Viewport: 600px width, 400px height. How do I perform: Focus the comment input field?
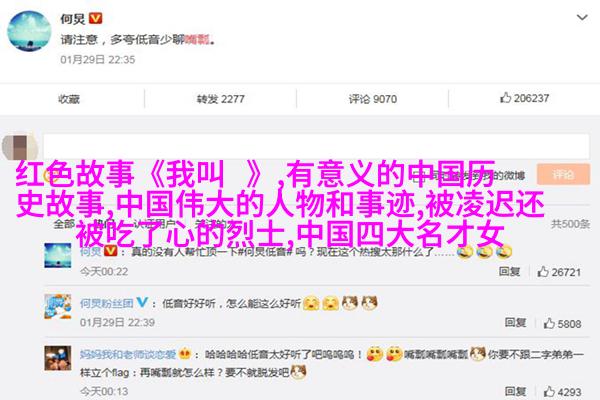point(316,146)
